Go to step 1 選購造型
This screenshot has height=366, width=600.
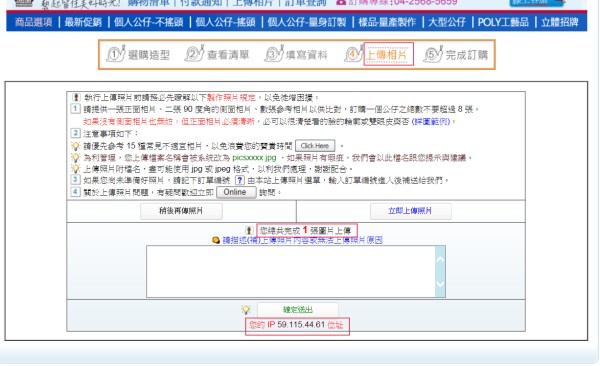pyautogui.click(x=149, y=55)
